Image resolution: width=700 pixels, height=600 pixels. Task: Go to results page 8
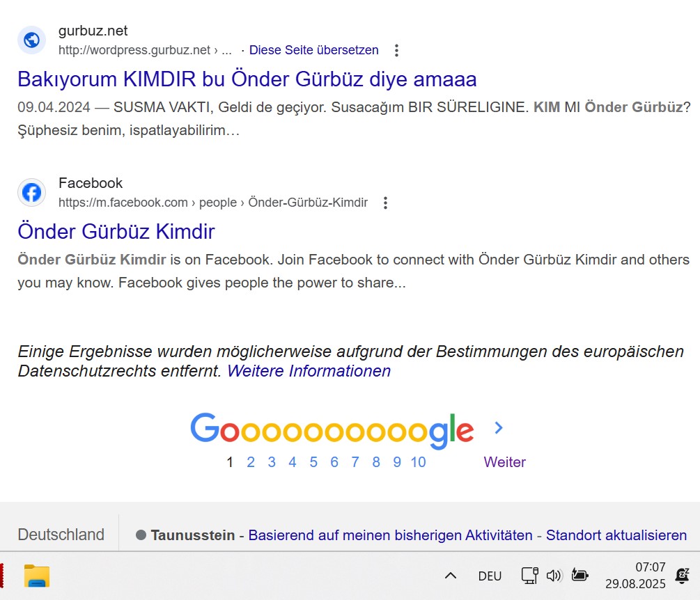point(376,462)
